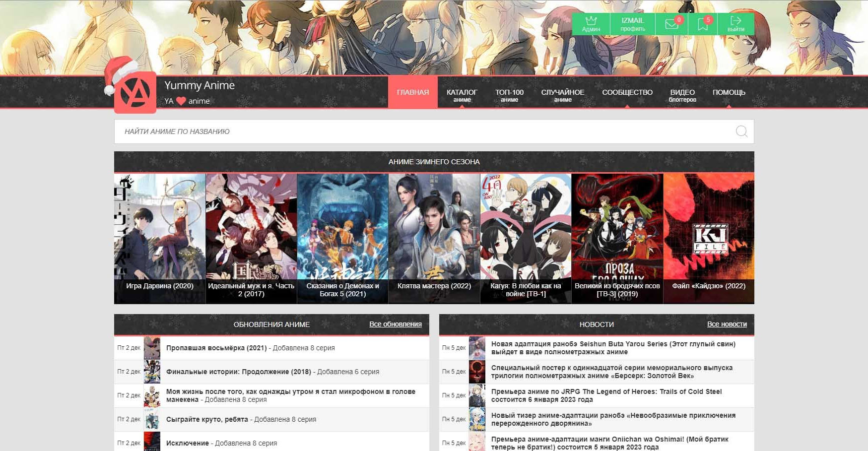The height and width of the screenshot is (451, 868).
Task: Focus the anime title search field
Action: pos(422,131)
